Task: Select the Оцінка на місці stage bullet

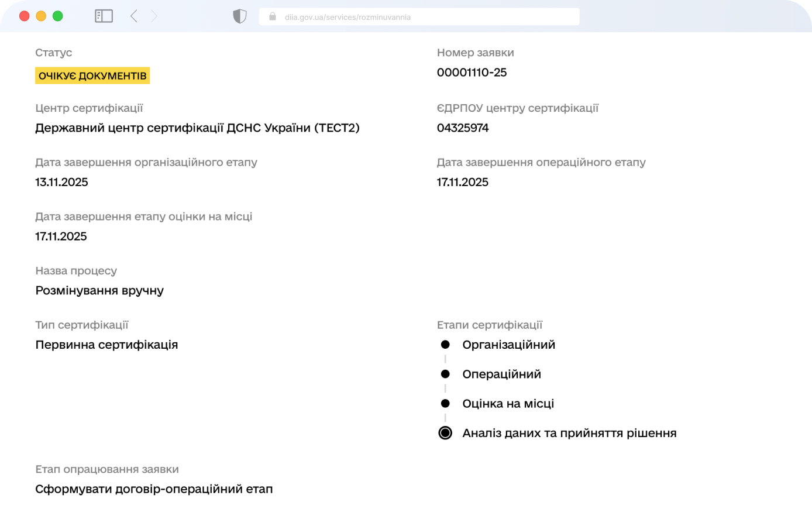Action: click(x=445, y=404)
